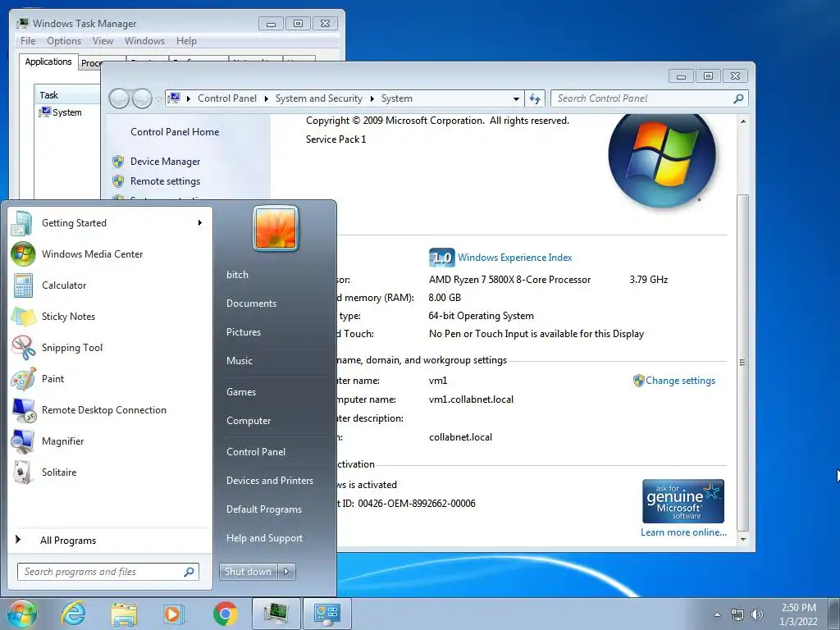Open Control Panel from Start menu

pos(256,452)
